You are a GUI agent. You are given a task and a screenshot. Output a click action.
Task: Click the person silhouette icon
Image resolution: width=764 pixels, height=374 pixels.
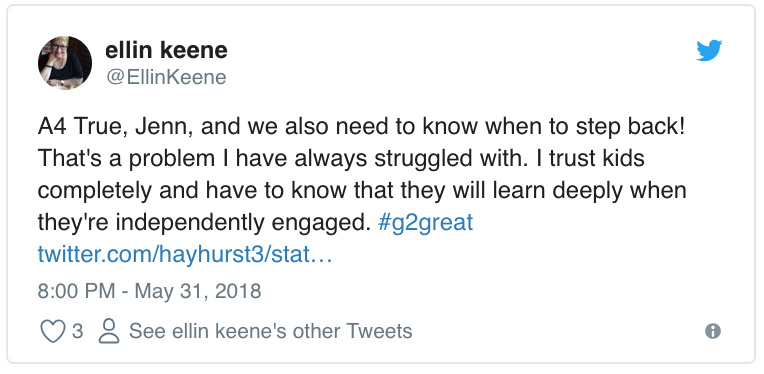point(109,331)
